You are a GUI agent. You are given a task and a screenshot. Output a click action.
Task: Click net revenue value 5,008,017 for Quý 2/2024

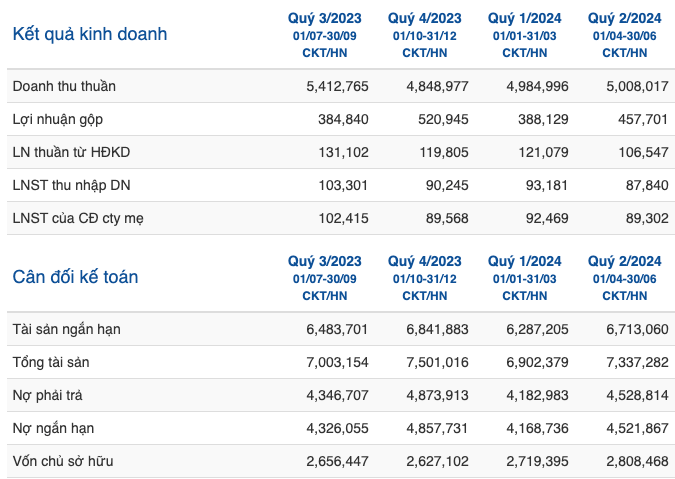click(x=637, y=87)
